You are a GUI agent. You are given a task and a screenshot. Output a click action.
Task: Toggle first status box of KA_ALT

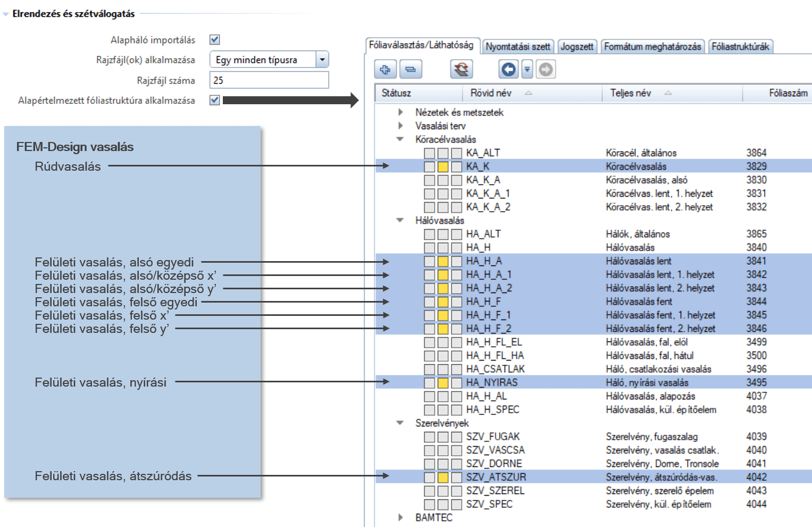(x=430, y=153)
